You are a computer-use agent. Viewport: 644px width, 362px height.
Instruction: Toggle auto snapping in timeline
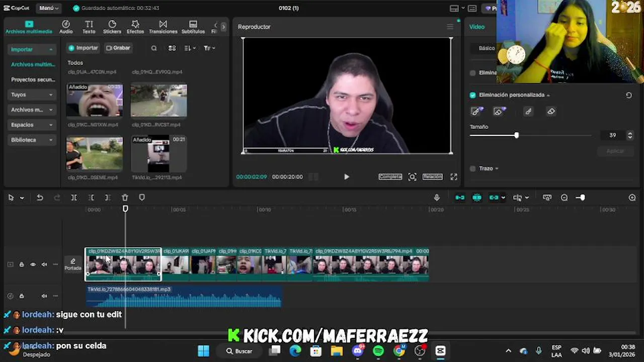coord(477,198)
